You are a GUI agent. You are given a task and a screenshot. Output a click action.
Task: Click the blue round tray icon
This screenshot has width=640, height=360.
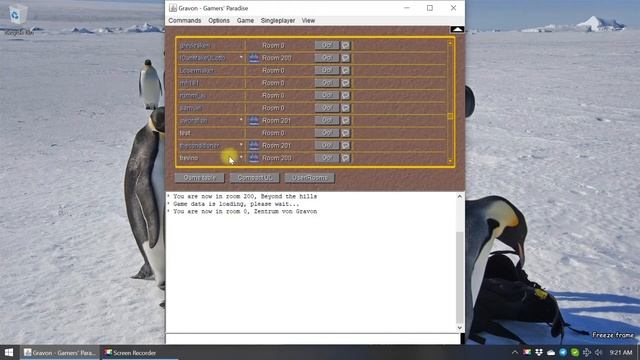click(563, 353)
